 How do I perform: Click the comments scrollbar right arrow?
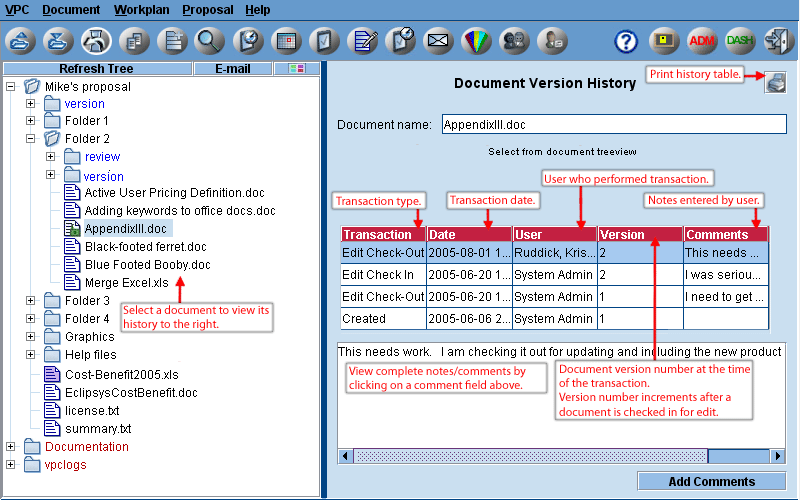point(777,456)
